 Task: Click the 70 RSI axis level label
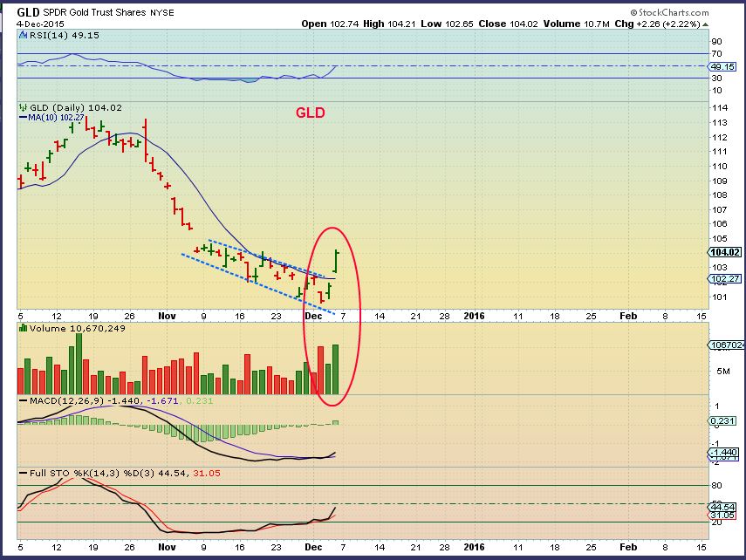coord(716,54)
